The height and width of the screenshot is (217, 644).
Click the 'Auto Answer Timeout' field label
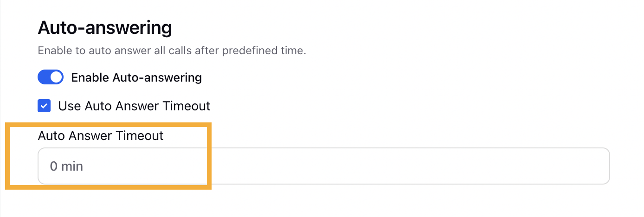[x=101, y=135]
